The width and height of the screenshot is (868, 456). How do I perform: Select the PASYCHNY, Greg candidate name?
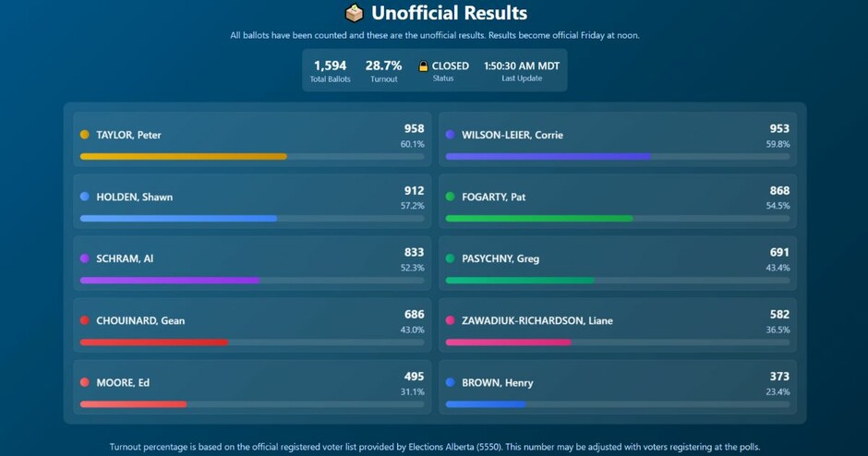[x=500, y=258]
